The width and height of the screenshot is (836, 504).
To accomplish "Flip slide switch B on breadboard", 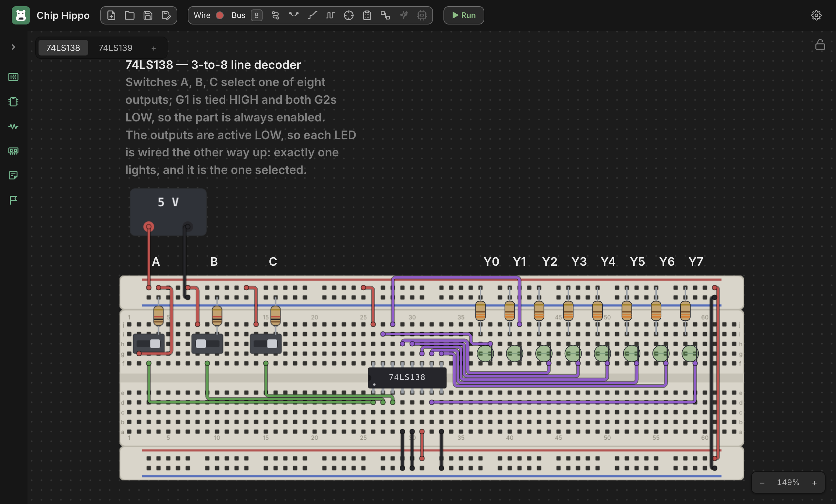I will [x=207, y=344].
